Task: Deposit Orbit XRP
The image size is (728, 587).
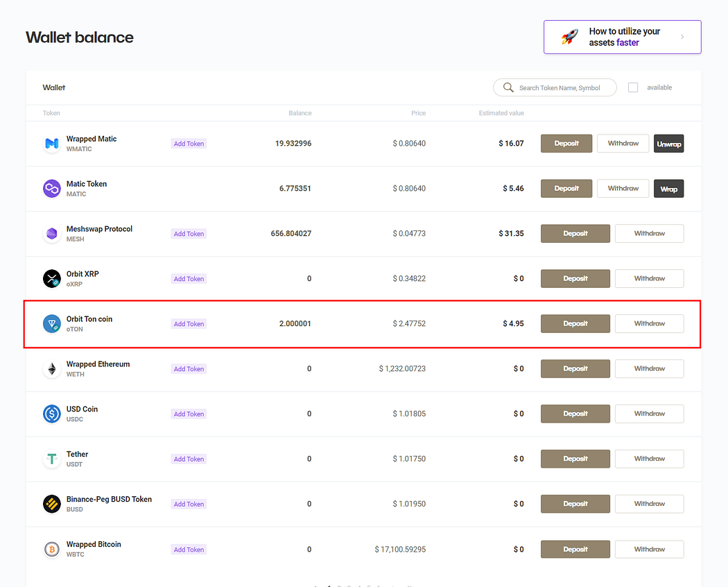Action: (x=575, y=279)
